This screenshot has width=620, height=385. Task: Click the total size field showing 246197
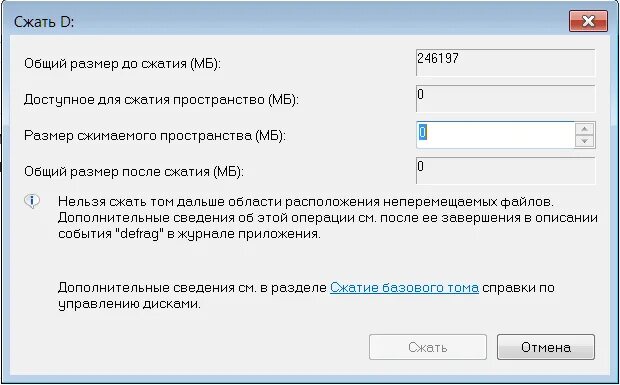click(505, 62)
